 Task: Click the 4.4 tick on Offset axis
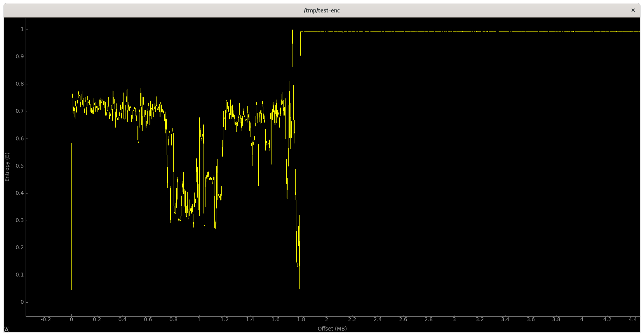click(633, 319)
